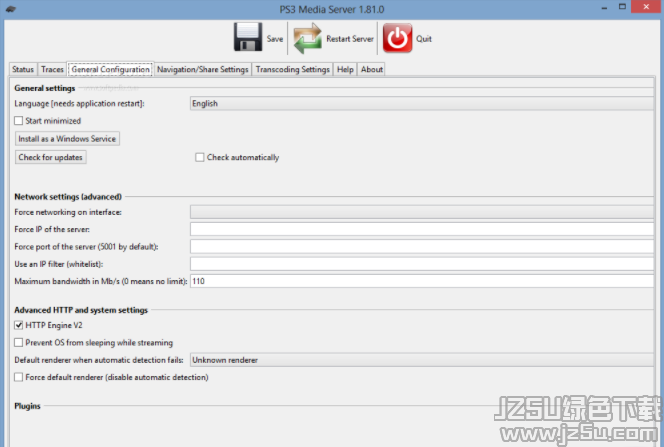
Task: Click the Save floppy disk icon
Action: pyautogui.click(x=248, y=39)
